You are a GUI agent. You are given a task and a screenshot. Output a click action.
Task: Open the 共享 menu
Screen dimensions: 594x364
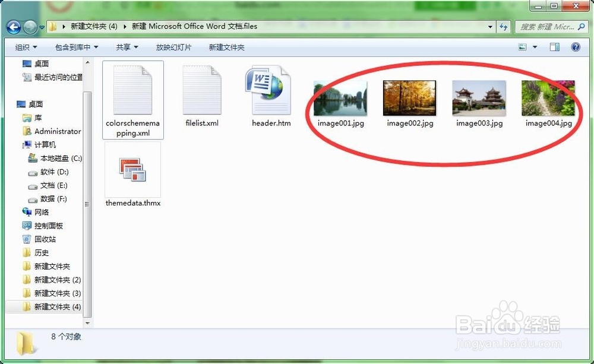pos(127,48)
